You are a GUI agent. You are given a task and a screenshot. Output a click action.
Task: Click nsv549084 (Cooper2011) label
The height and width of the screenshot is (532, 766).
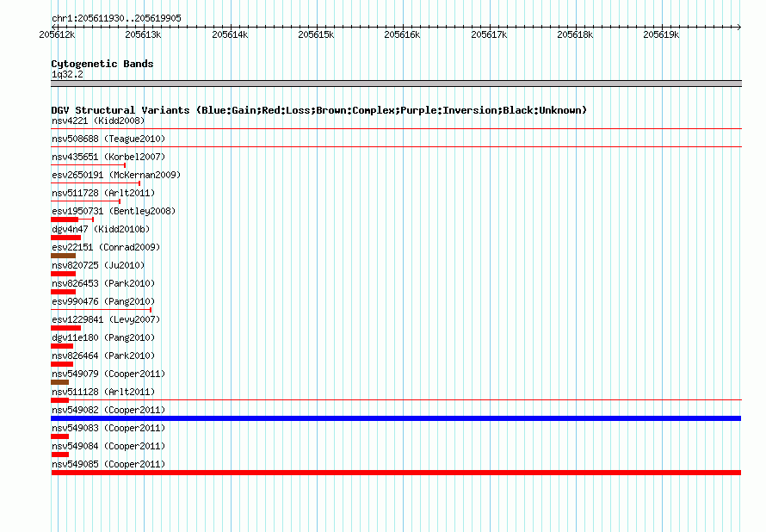point(108,446)
